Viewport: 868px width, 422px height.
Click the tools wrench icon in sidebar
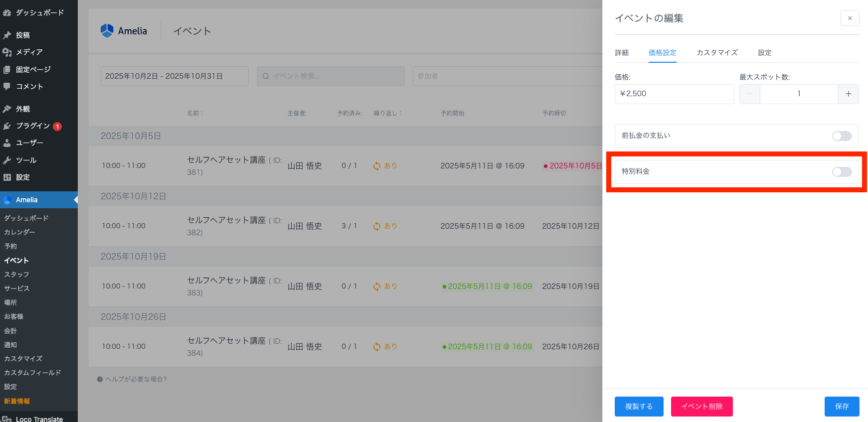pos(7,160)
